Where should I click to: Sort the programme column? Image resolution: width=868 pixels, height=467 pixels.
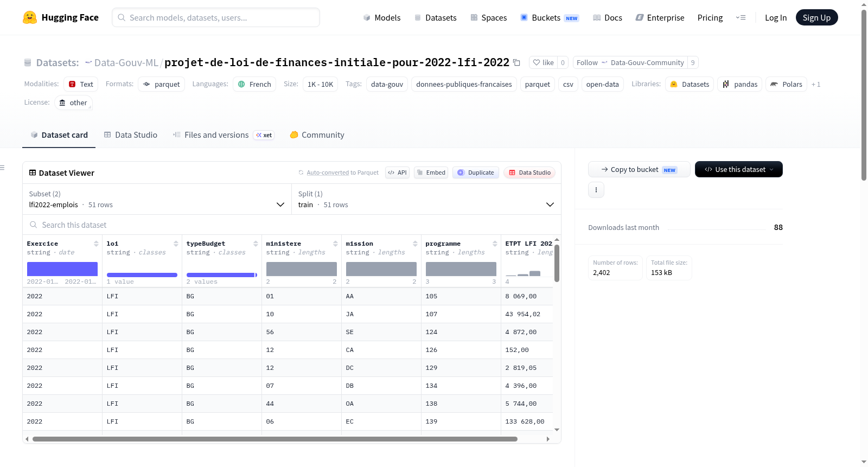495,244
